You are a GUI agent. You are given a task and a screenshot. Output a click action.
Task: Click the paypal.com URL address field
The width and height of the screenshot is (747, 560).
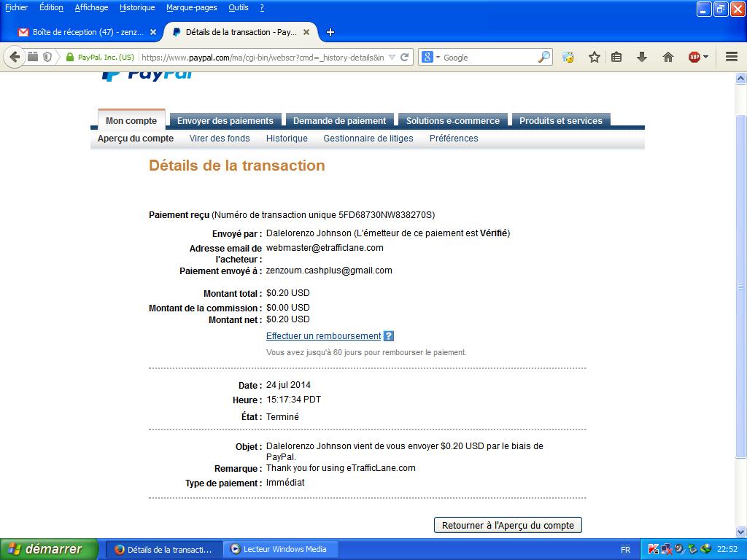point(263,57)
